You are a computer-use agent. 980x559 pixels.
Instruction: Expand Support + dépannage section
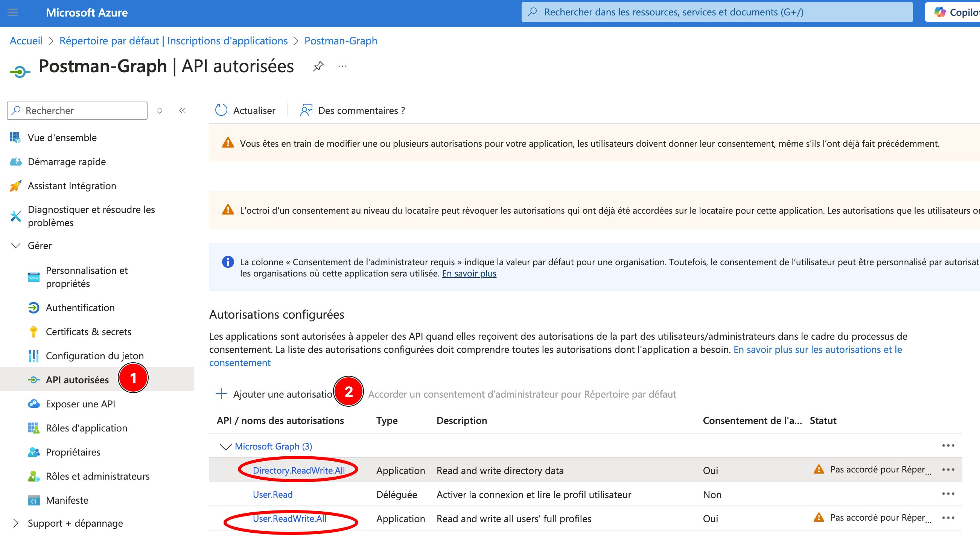(16, 523)
